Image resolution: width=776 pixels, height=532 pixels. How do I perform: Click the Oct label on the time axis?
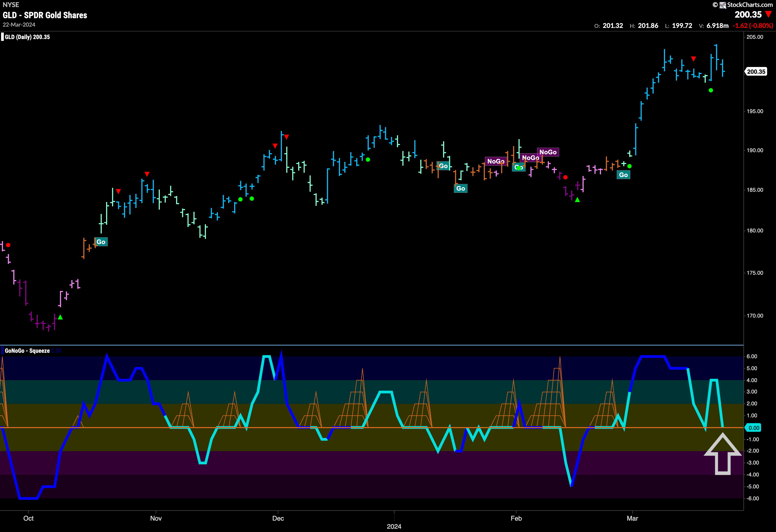tap(28, 518)
